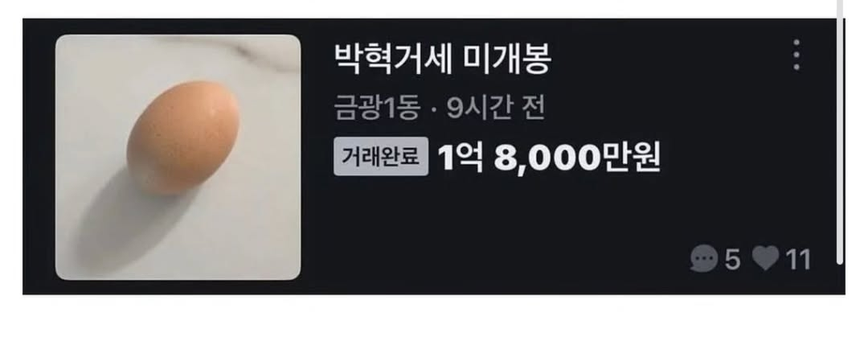Click the vertical scrollbar on the right edge
The height and width of the screenshot is (345, 868).
[841, 133]
